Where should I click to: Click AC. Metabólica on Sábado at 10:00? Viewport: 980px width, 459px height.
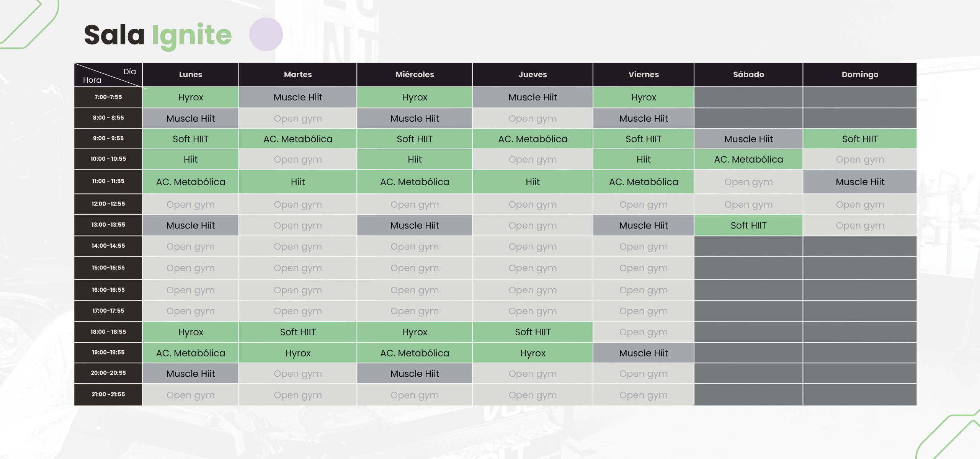(748, 159)
